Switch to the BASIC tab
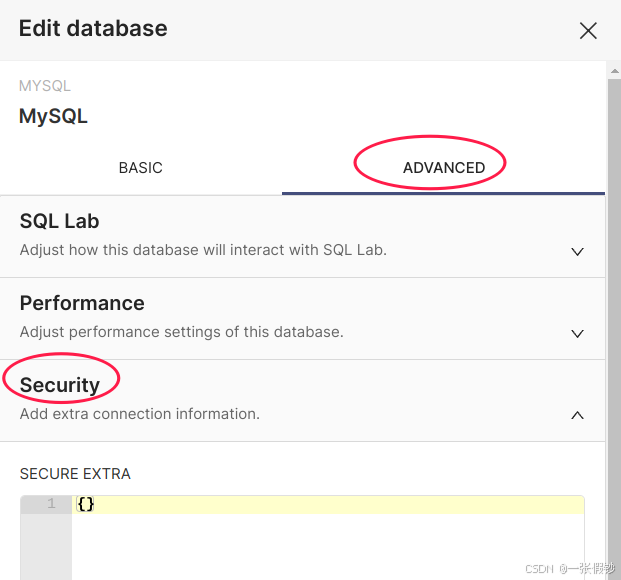 pos(140,168)
